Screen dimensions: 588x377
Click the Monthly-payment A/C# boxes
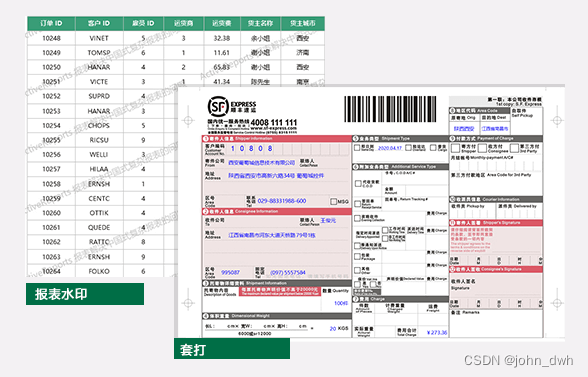tap(496, 166)
